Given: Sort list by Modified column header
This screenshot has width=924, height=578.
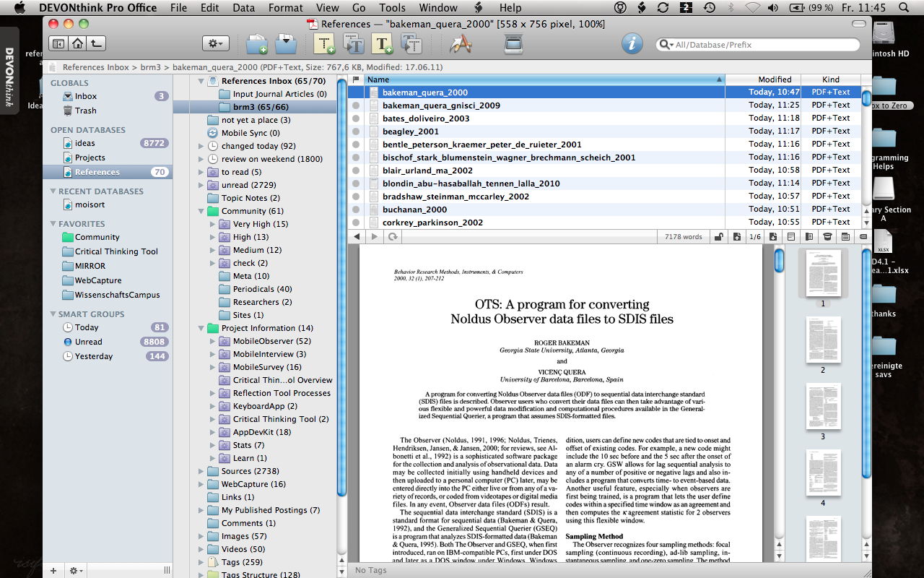Looking at the screenshot, I should coord(763,79).
